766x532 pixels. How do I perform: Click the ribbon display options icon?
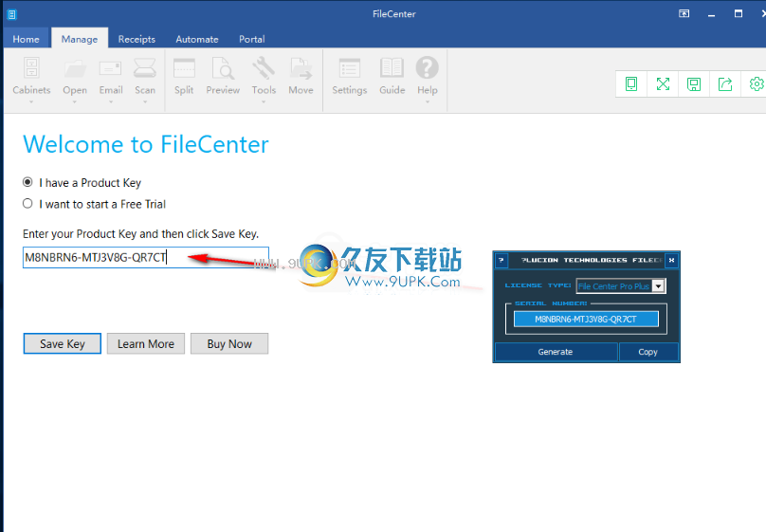tap(684, 13)
